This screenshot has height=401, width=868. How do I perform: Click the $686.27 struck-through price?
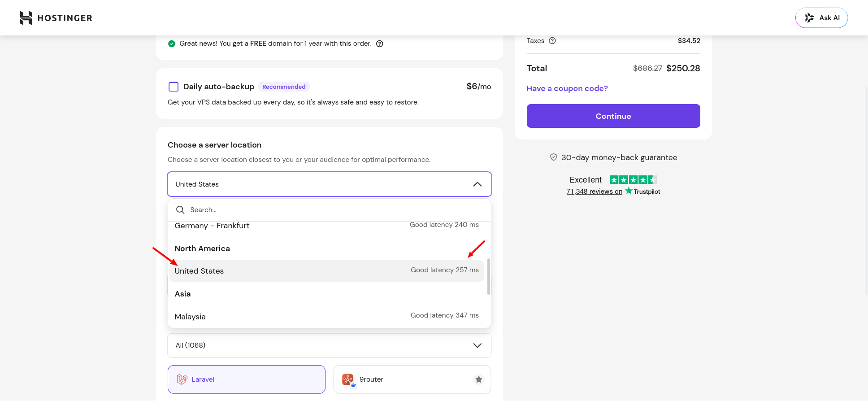(647, 68)
